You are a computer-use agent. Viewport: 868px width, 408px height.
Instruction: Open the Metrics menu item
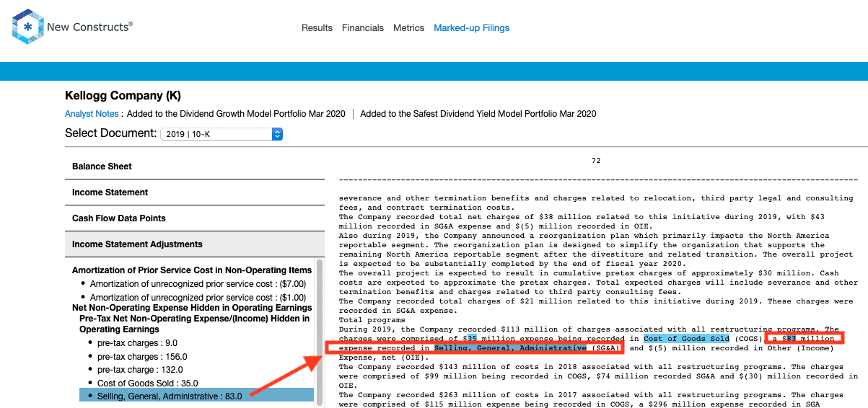[x=408, y=28]
